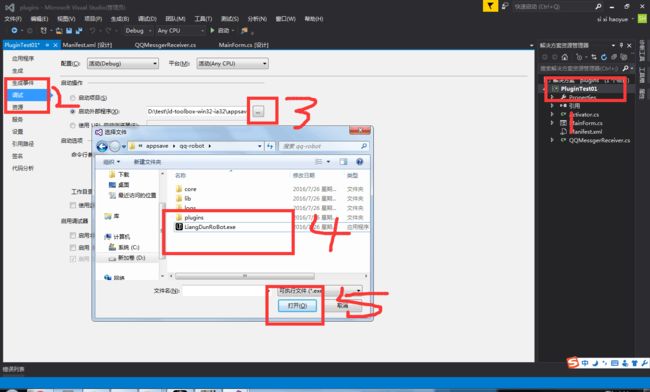This screenshot has width=650, height=392.
Task: Switch to the QQMessgerReceiver.cs tab
Action: click(x=165, y=45)
